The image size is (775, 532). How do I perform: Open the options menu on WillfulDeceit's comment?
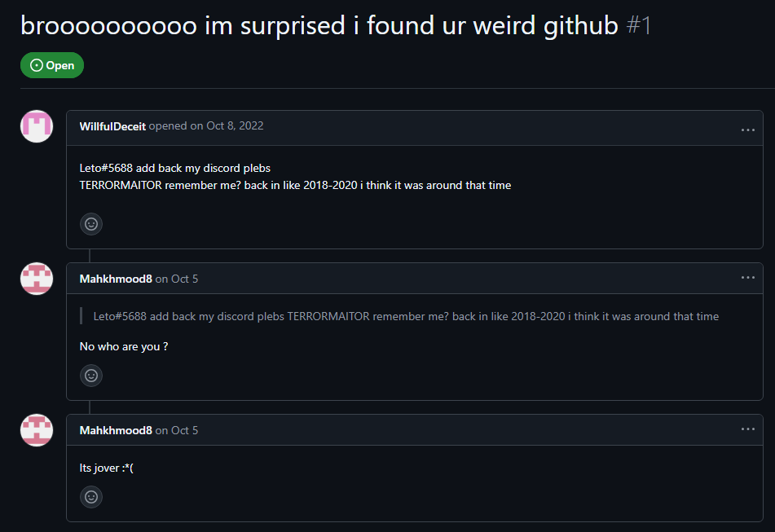(x=748, y=130)
